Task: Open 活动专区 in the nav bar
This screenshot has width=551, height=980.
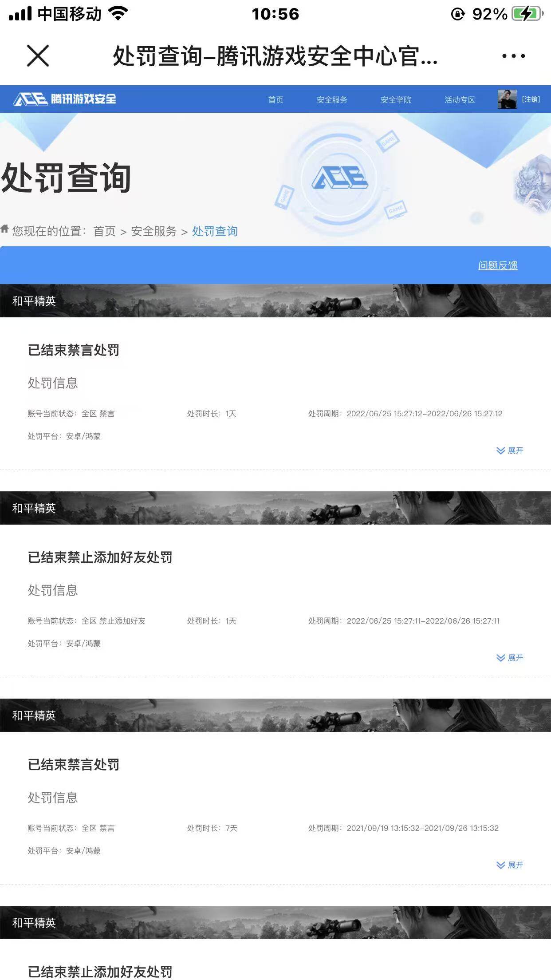Action: 460,99
